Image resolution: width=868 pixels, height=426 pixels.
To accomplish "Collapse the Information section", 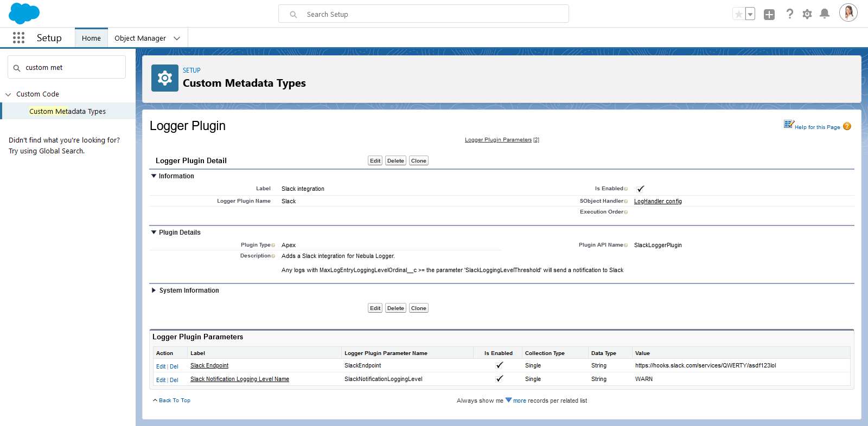I will pyautogui.click(x=154, y=176).
